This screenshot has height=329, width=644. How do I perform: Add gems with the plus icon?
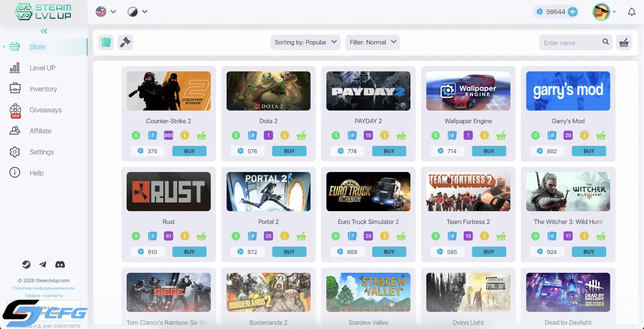572,12
